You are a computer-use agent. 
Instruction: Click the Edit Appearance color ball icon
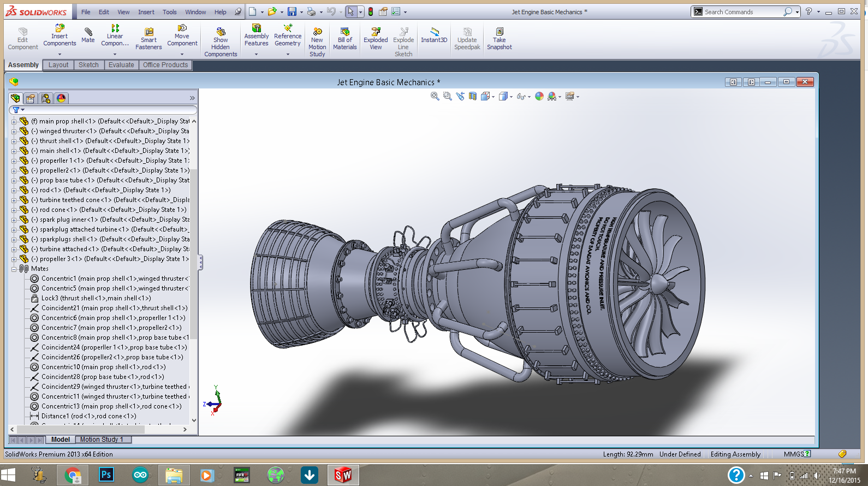coord(539,96)
